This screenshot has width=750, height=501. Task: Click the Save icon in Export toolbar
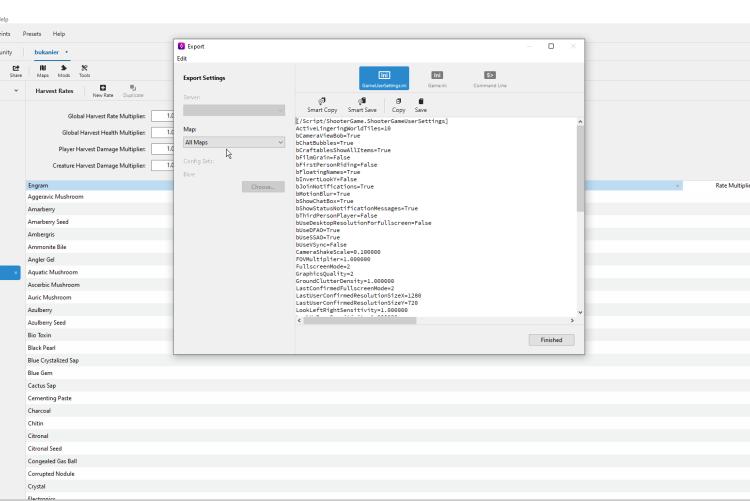pos(421,101)
